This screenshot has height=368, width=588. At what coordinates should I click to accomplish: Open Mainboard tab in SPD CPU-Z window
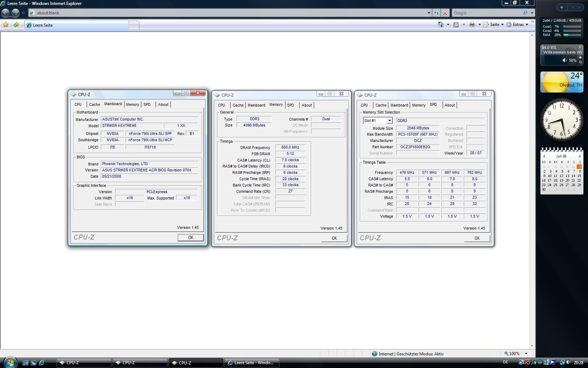coord(399,105)
